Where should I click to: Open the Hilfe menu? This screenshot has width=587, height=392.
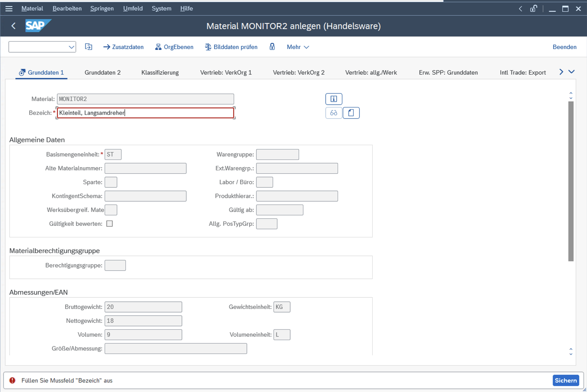(186, 9)
